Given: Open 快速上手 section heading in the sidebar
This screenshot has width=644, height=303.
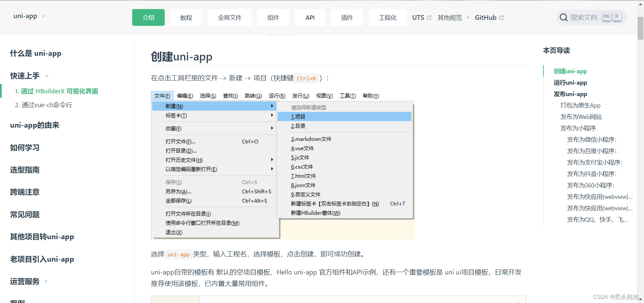Looking at the screenshot, I should pyautogui.click(x=25, y=76).
